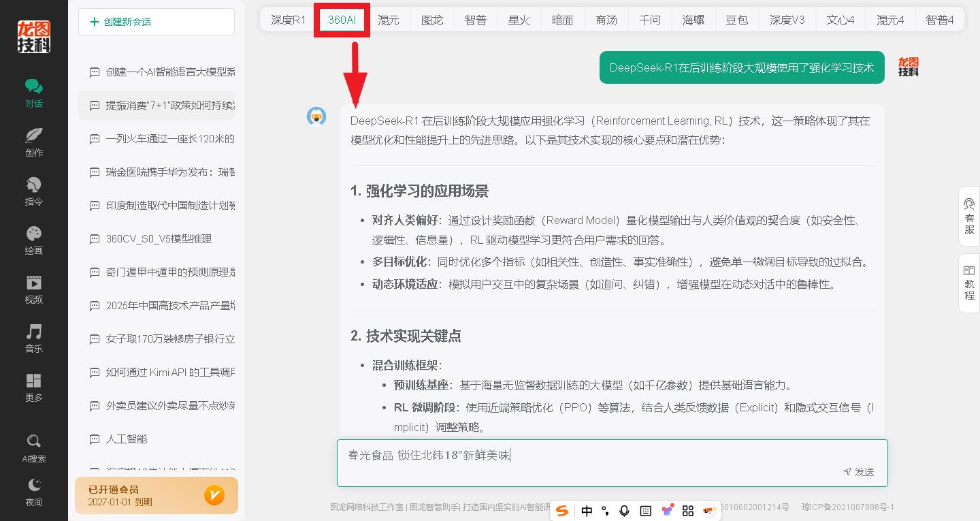Toggle Chinese/English mode 中 in IME bar
The height and width of the screenshot is (521, 980).
587,511
